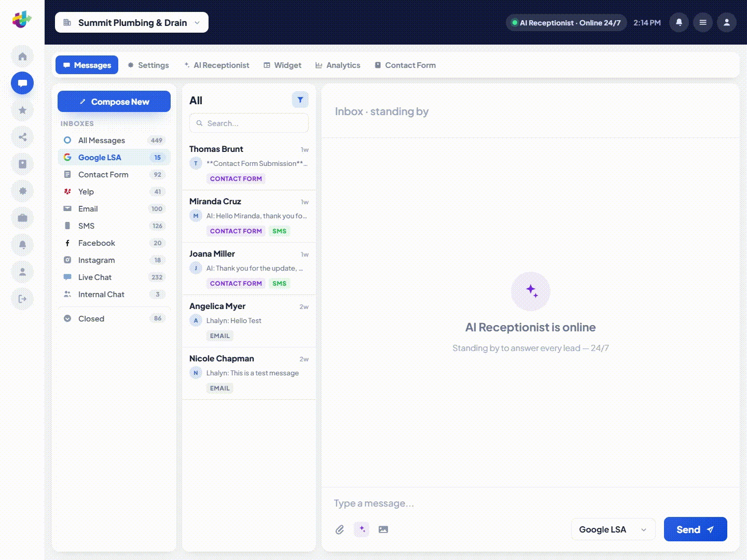This screenshot has height=560, width=747.
Task: Open Joana Miller conversation
Action: point(249,269)
